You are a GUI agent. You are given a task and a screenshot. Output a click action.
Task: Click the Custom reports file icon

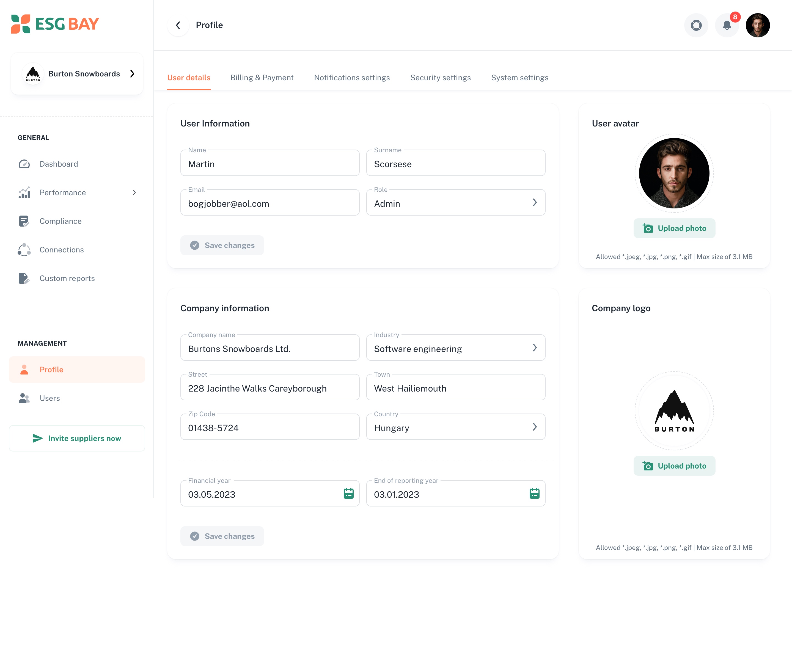(x=24, y=279)
